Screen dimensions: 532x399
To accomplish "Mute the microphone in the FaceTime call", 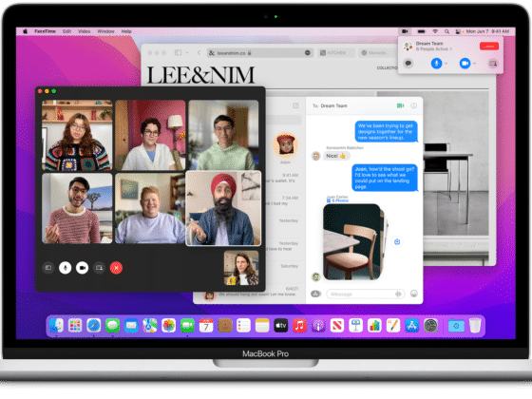I will [65, 268].
